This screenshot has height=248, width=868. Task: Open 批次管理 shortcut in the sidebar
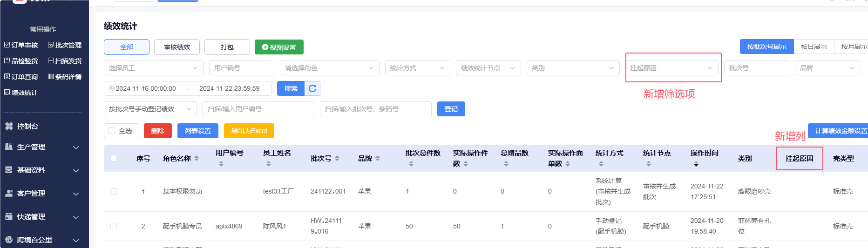[65, 45]
